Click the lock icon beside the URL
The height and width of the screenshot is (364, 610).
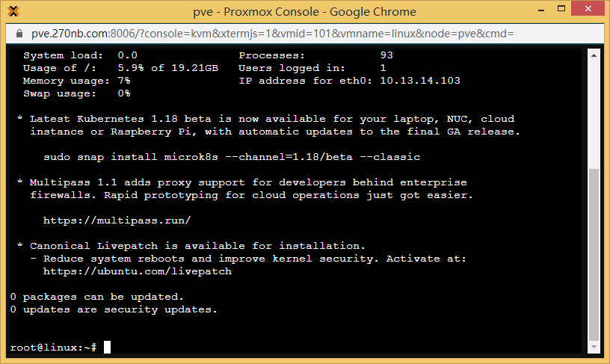point(19,34)
